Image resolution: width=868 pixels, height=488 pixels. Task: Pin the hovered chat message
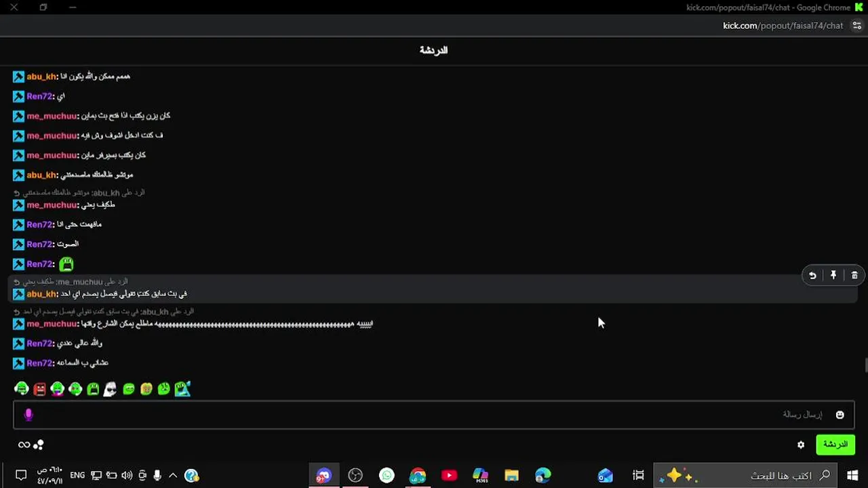pyautogui.click(x=833, y=275)
